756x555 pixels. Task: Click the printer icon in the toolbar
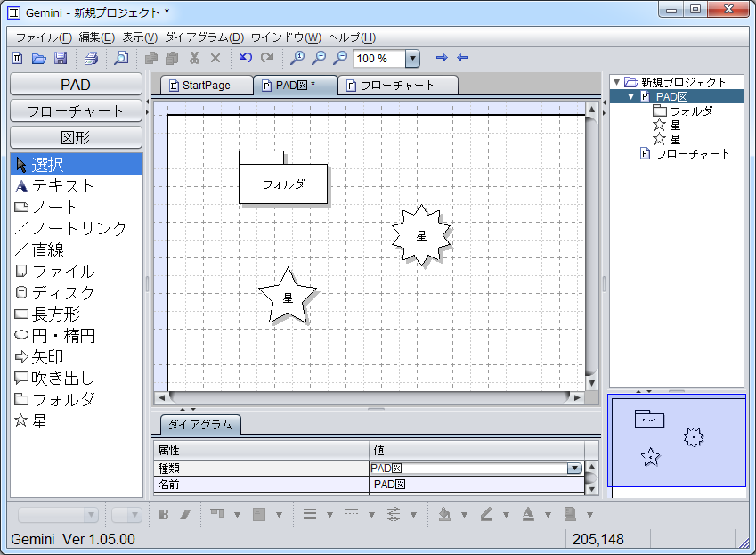(x=91, y=58)
